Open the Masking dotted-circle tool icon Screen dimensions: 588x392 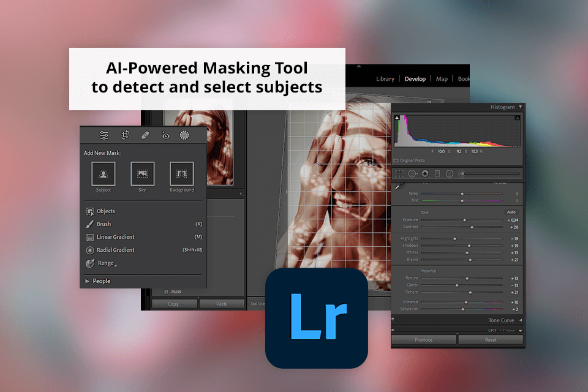tap(184, 135)
